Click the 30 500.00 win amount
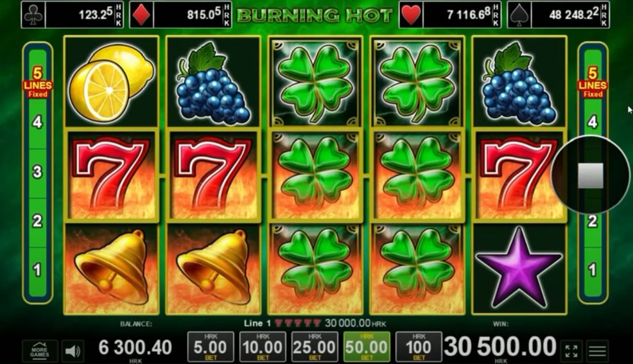Viewport: 633px width, 364px height. (500, 346)
